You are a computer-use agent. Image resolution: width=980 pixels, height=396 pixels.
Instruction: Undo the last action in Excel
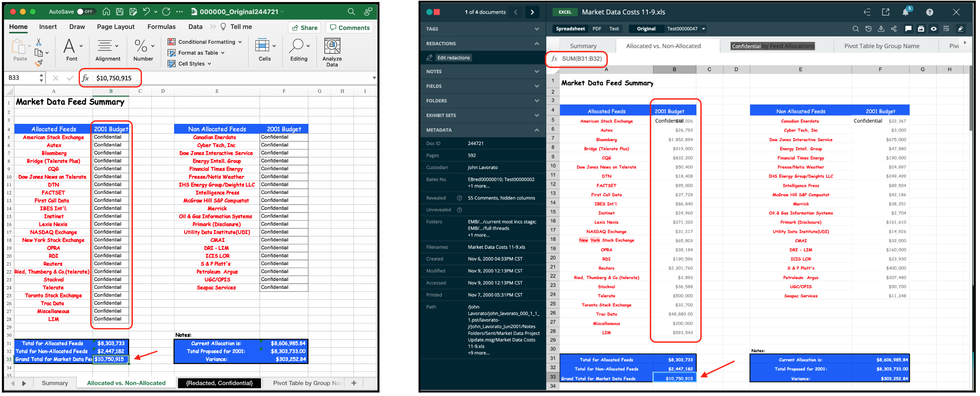coord(147,12)
